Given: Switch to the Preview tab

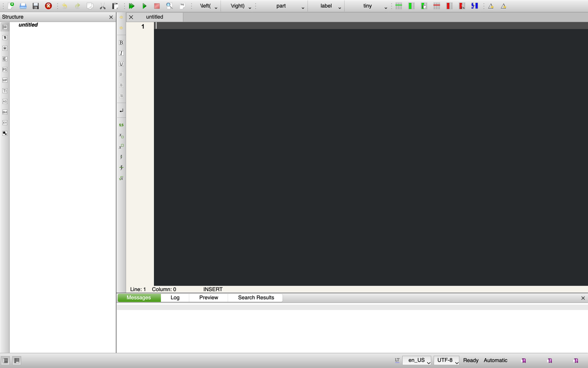Looking at the screenshot, I should 209,297.
